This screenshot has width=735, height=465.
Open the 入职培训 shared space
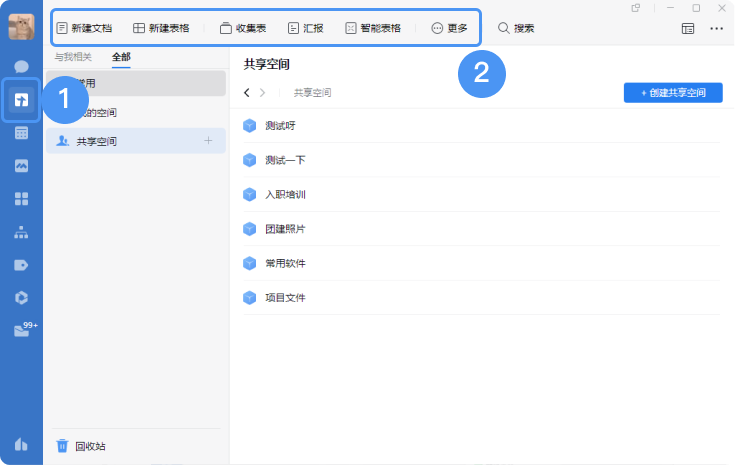[x=285, y=193]
